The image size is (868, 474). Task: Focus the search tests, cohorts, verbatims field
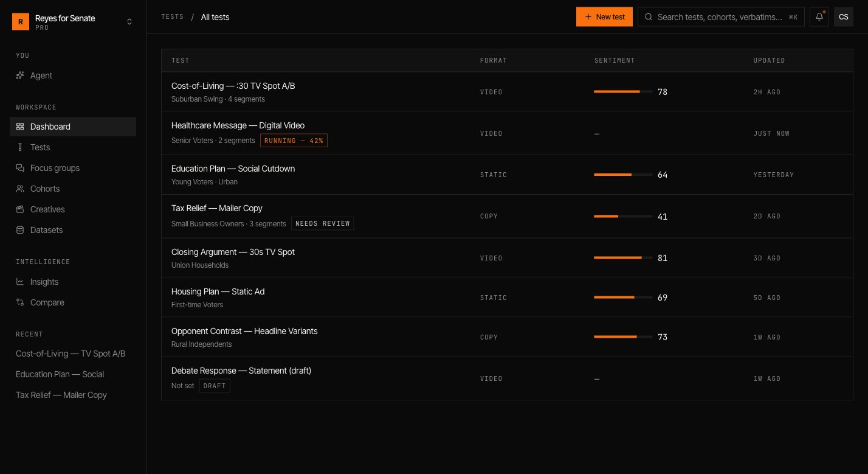pyautogui.click(x=721, y=17)
